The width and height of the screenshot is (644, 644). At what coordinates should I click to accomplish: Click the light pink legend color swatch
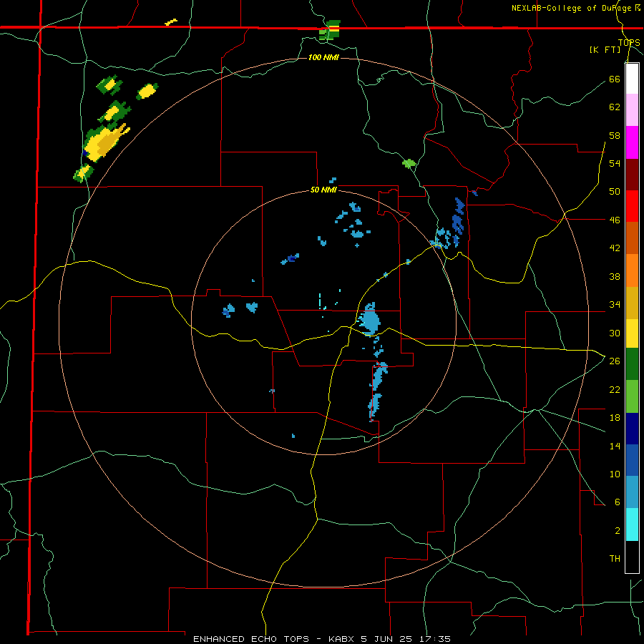pyautogui.click(x=632, y=109)
